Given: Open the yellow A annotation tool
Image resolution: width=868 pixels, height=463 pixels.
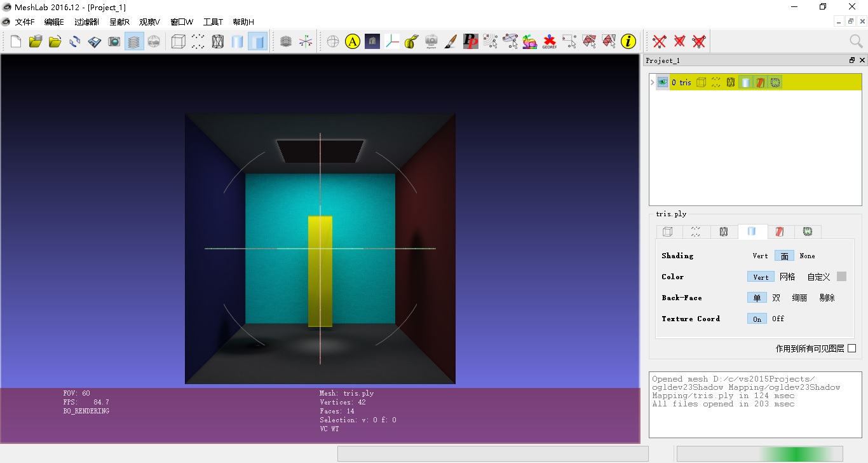Looking at the screenshot, I should pyautogui.click(x=353, y=42).
